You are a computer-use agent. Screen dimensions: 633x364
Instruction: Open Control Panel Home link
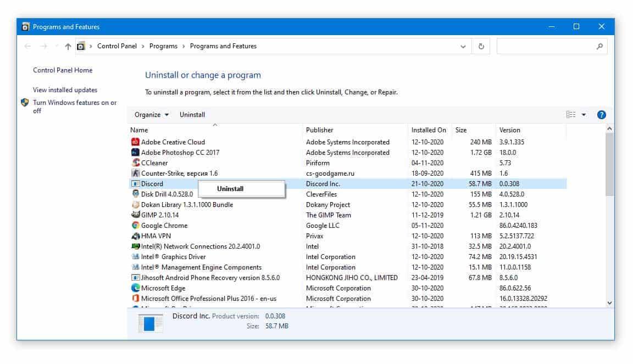point(63,70)
